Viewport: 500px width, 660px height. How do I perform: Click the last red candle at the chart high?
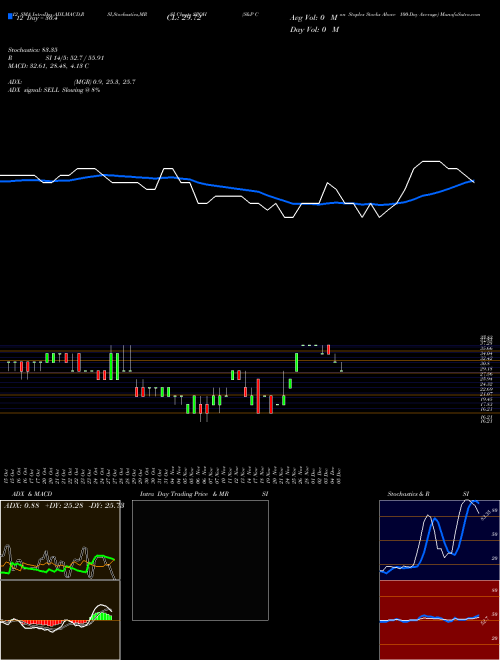[329, 349]
